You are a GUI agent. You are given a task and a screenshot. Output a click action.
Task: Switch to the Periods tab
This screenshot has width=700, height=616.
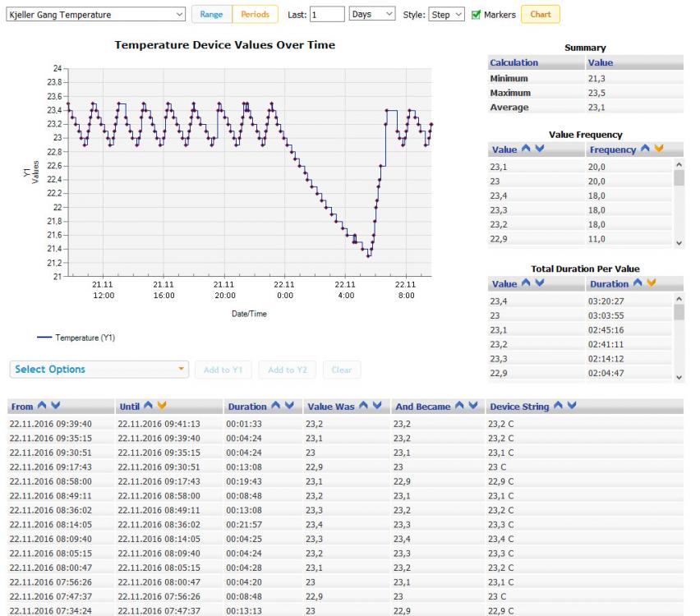click(x=255, y=15)
